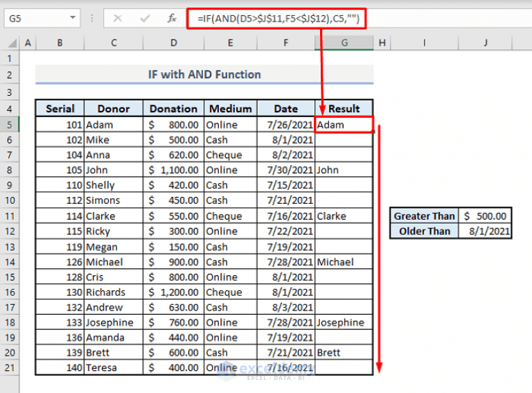Select column C header
Image resolution: width=532 pixels, height=393 pixels.
click(114, 43)
